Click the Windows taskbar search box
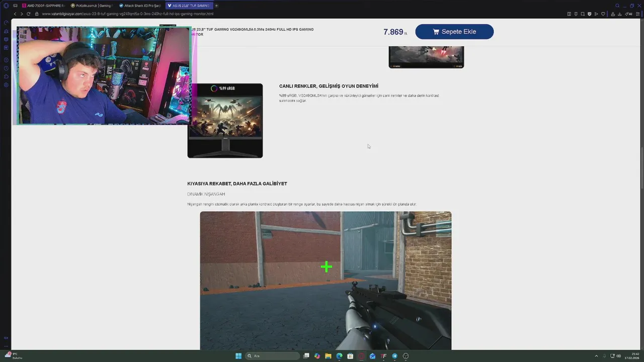The height and width of the screenshot is (362, 644). 272,356
